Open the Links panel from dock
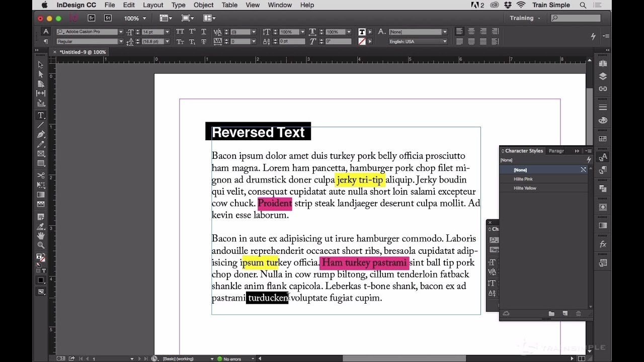 [x=603, y=89]
